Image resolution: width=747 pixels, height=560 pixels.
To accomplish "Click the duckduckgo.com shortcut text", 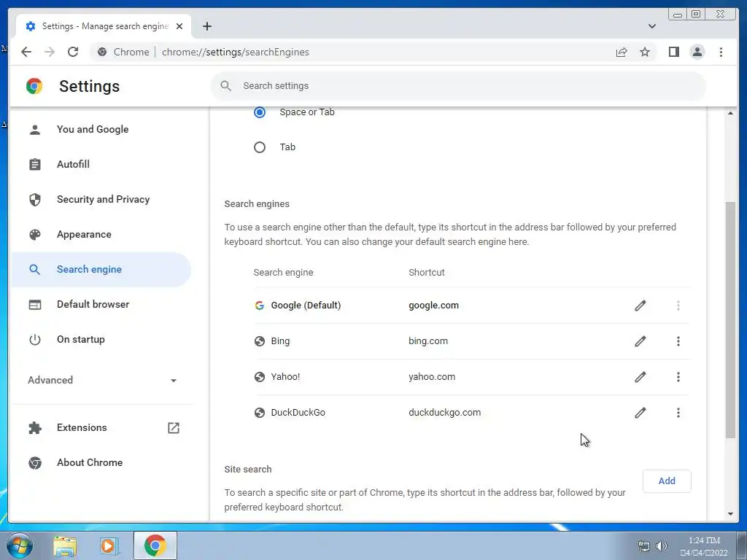I will (x=444, y=413).
